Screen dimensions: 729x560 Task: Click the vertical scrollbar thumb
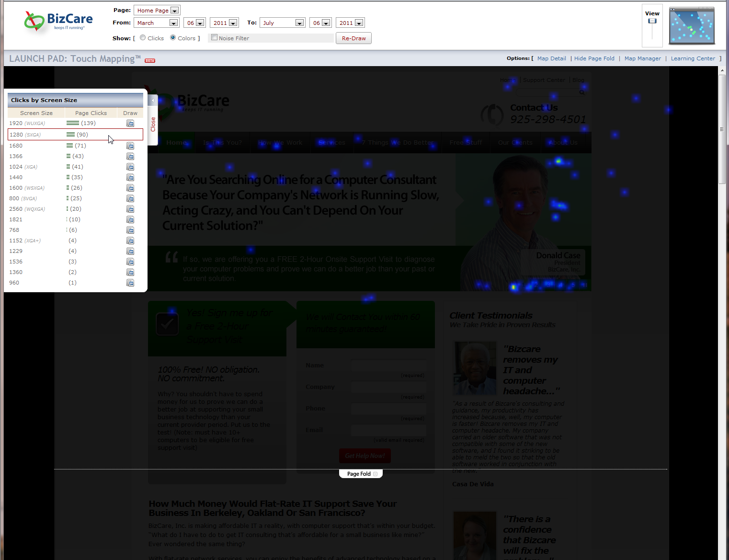point(722,129)
